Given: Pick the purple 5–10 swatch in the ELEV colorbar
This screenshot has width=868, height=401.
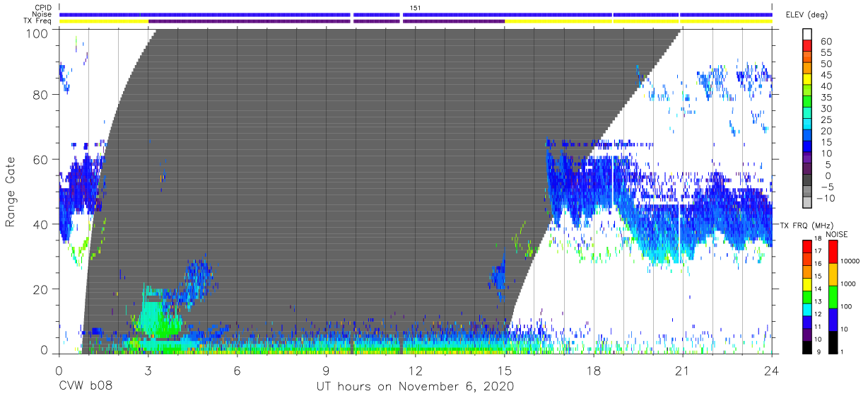Looking at the screenshot, I should [x=807, y=159].
